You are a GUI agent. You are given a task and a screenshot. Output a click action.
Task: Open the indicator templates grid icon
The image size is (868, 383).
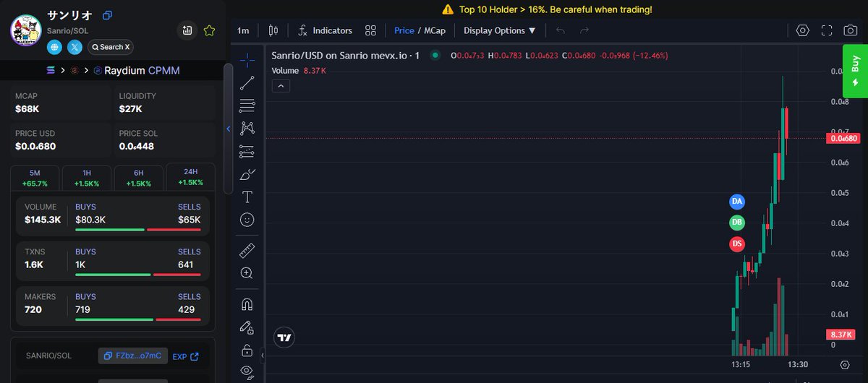(x=370, y=30)
